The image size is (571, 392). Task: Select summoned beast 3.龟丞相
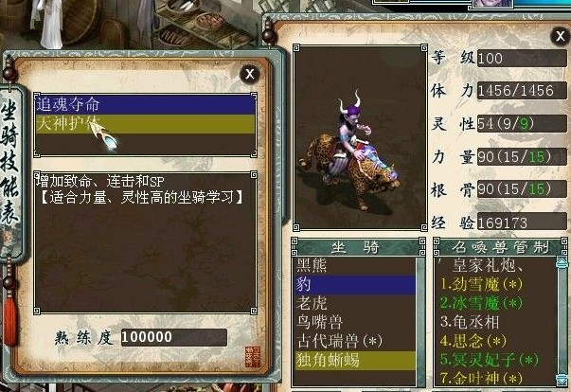[x=470, y=322]
